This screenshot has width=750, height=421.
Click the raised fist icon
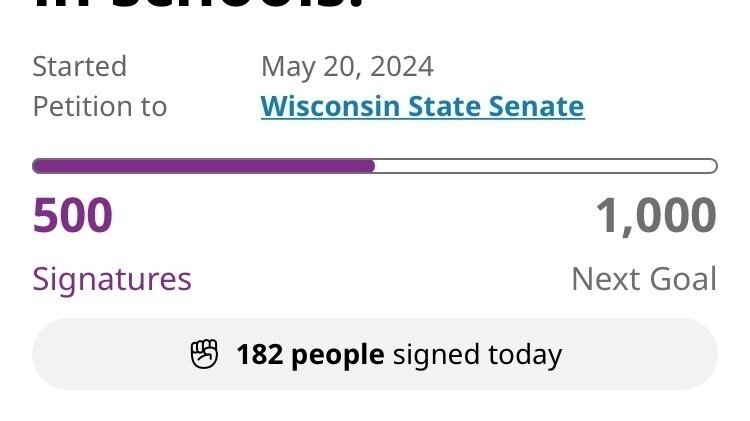[x=204, y=354]
